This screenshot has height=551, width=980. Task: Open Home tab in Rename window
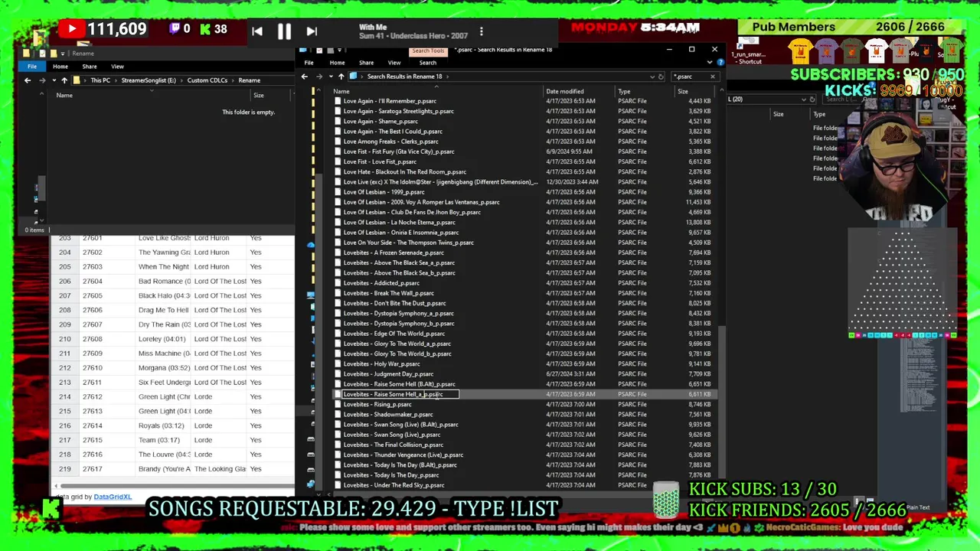[x=60, y=67]
